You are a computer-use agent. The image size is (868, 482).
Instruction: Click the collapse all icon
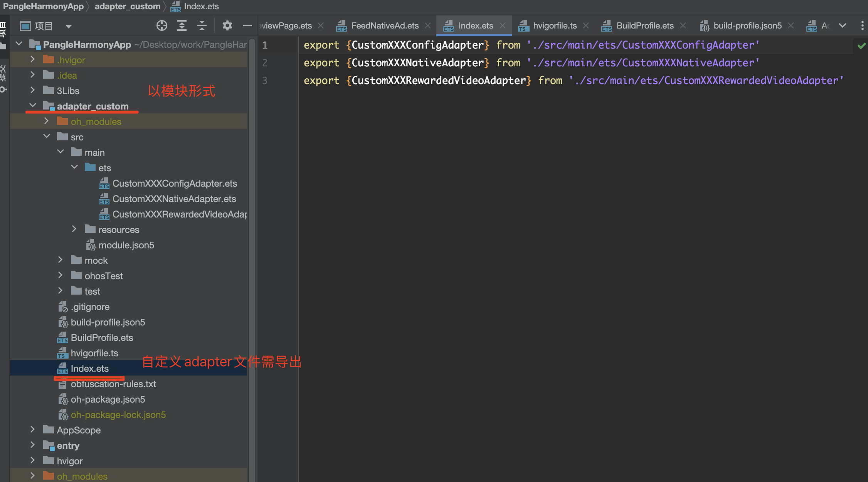(202, 26)
